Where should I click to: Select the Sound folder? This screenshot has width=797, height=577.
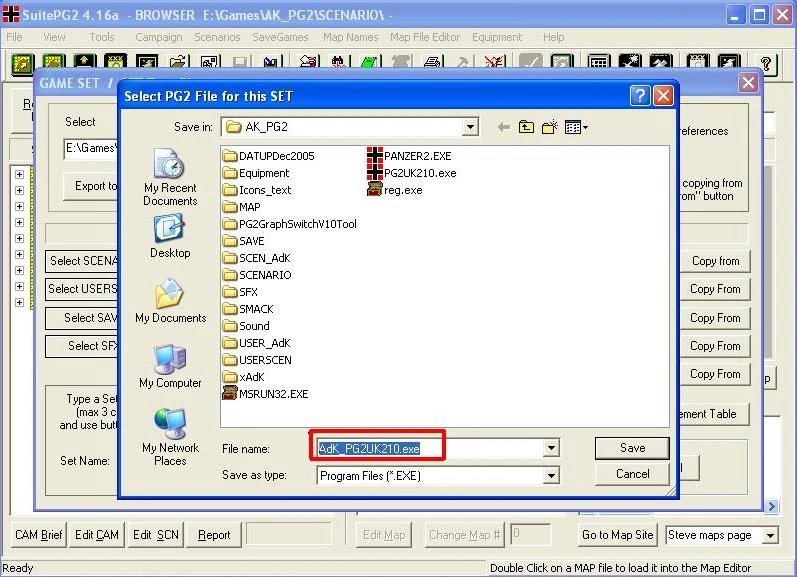[247, 326]
